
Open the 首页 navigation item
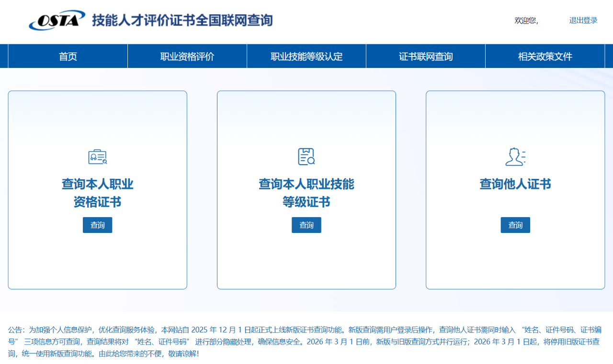click(x=67, y=56)
